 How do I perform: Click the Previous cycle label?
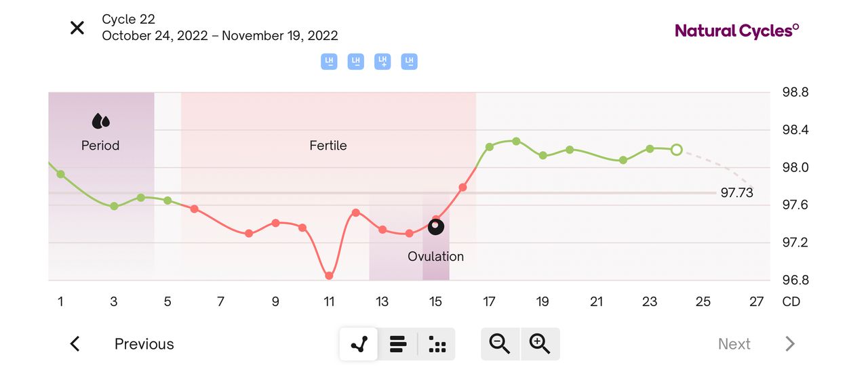coord(144,344)
